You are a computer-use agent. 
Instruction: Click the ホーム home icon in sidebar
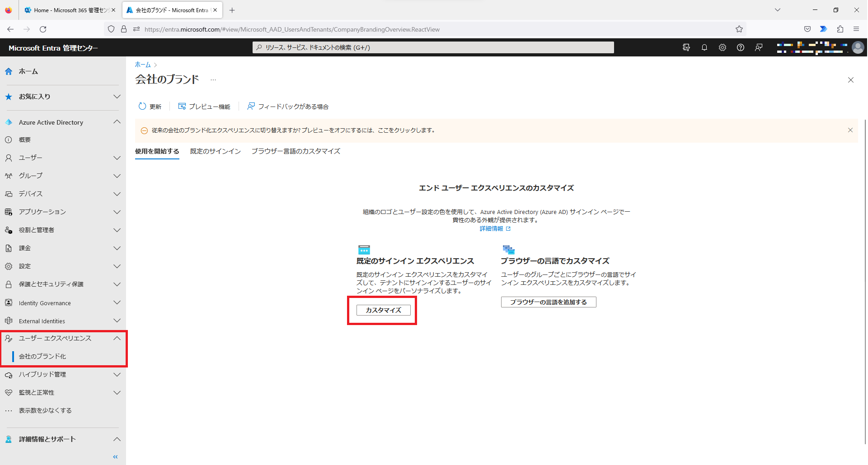tap(9, 71)
